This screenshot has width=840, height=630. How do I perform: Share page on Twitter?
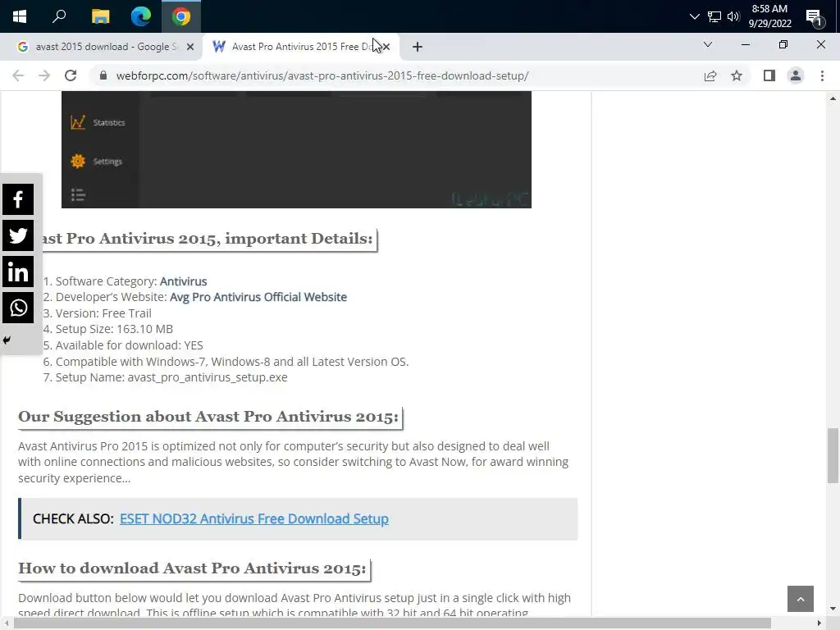pyautogui.click(x=18, y=235)
